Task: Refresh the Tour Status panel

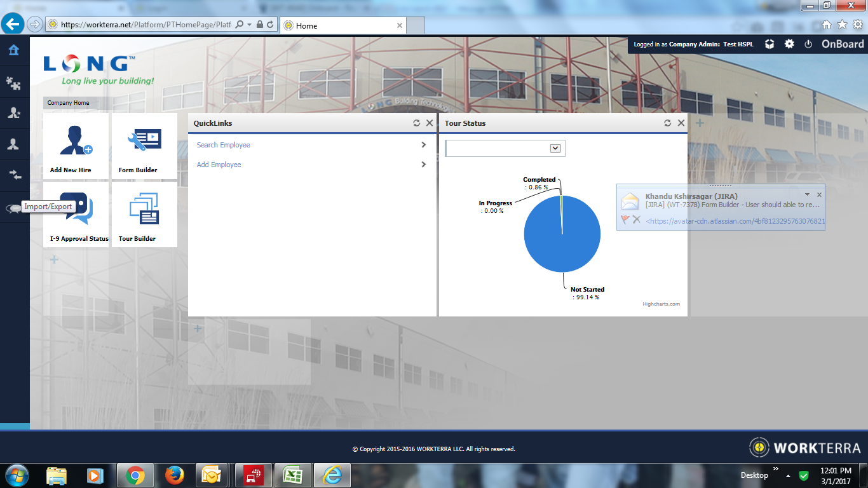Action: point(667,123)
